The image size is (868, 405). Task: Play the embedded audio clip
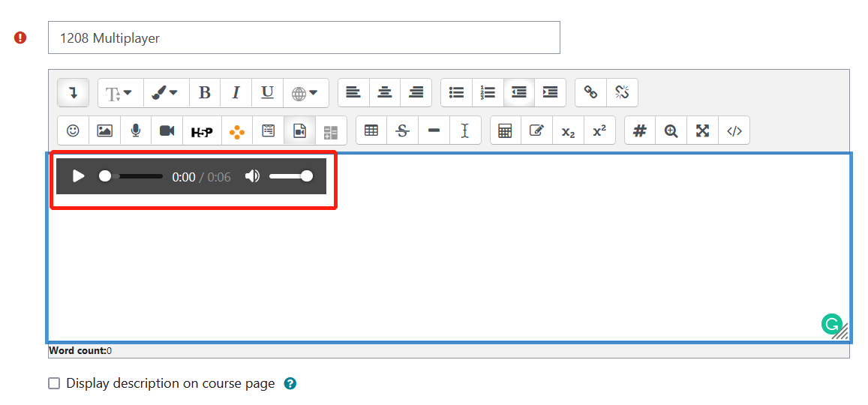(79, 176)
